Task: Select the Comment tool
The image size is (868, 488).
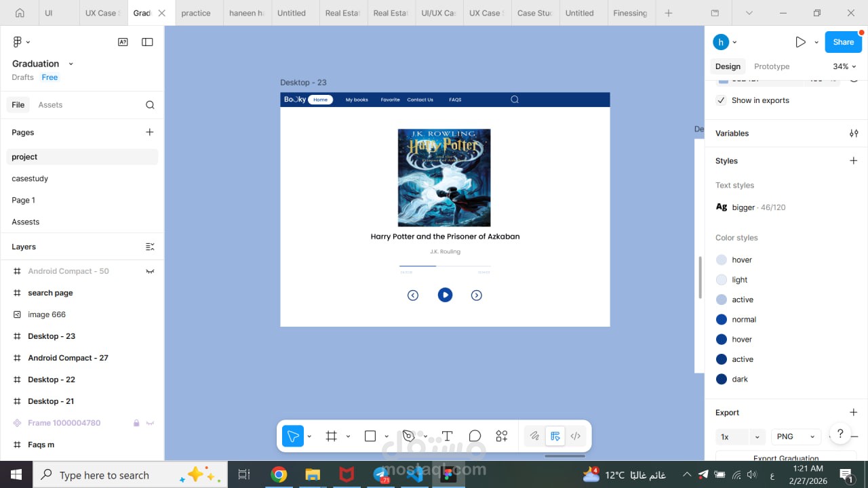Action: pyautogui.click(x=475, y=436)
